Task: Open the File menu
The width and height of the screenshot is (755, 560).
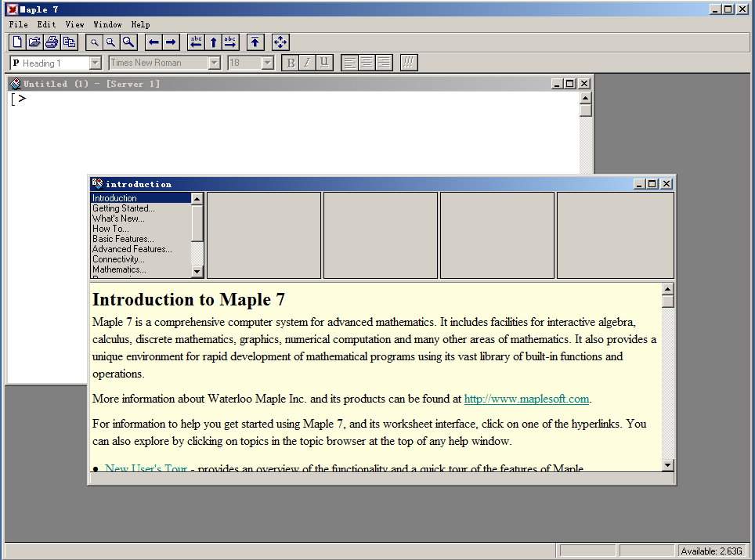Action: coord(18,24)
